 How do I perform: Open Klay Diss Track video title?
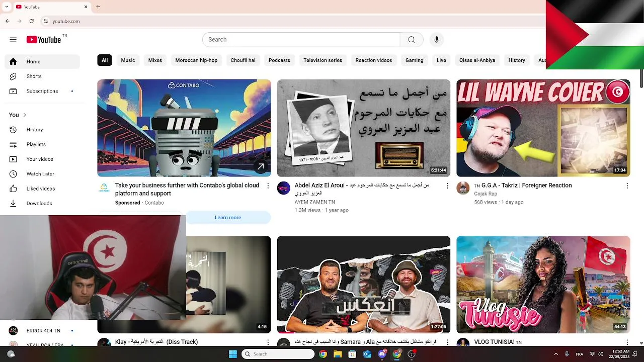click(156, 342)
